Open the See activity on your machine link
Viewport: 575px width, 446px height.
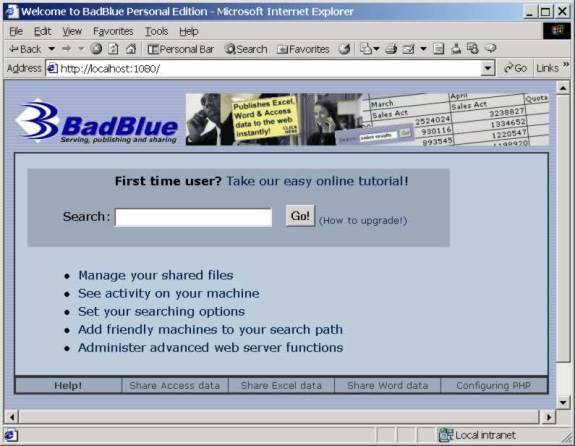[169, 293]
